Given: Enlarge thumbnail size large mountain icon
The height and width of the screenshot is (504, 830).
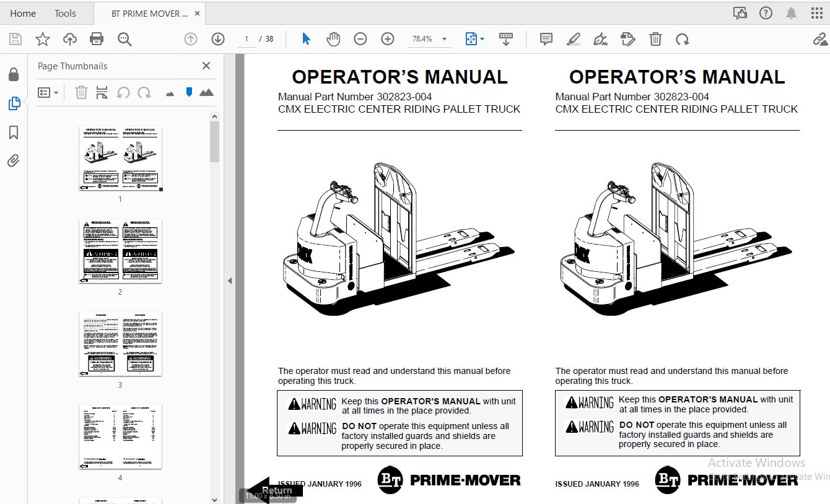Looking at the screenshot, I should click(206, 93).
